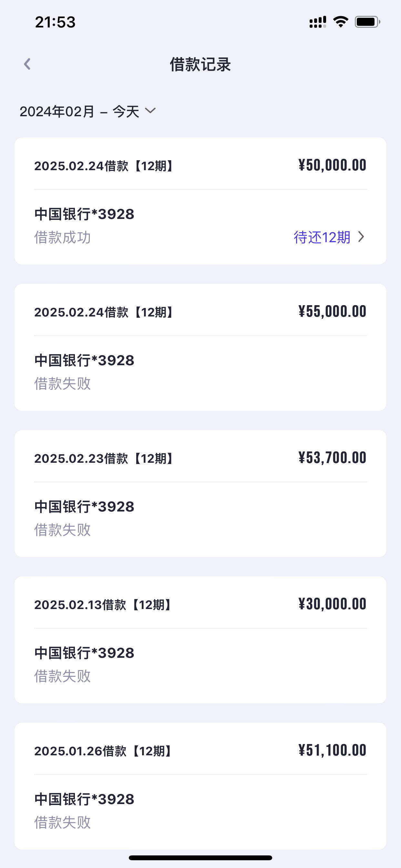This screenshot has width=401, height=868.
Task: Open the ¥55,000.00 failed loan card
Action: tap(200, 347)
